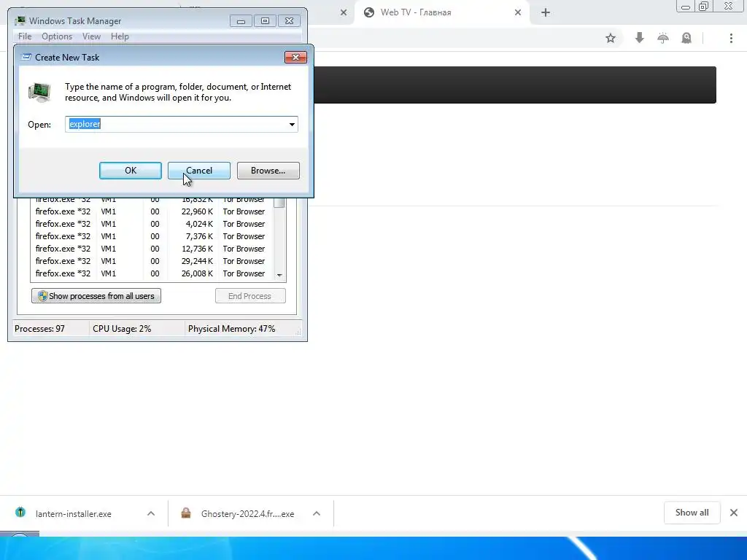Click Show all downloads button

point(692,513)
